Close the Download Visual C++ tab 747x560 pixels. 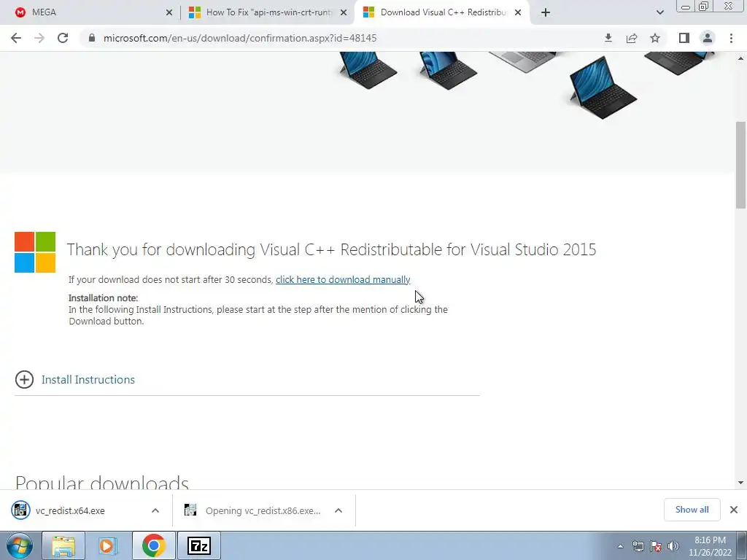[518, 12]
